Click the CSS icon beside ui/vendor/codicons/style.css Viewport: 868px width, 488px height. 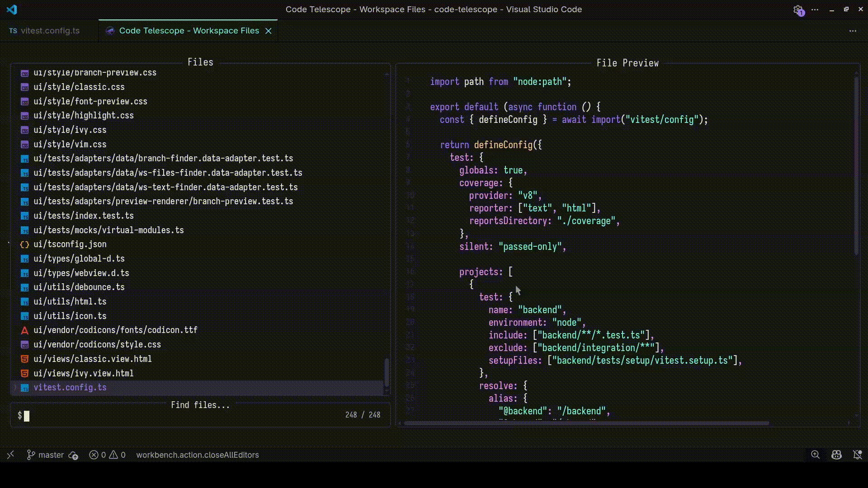click(25, 344)
